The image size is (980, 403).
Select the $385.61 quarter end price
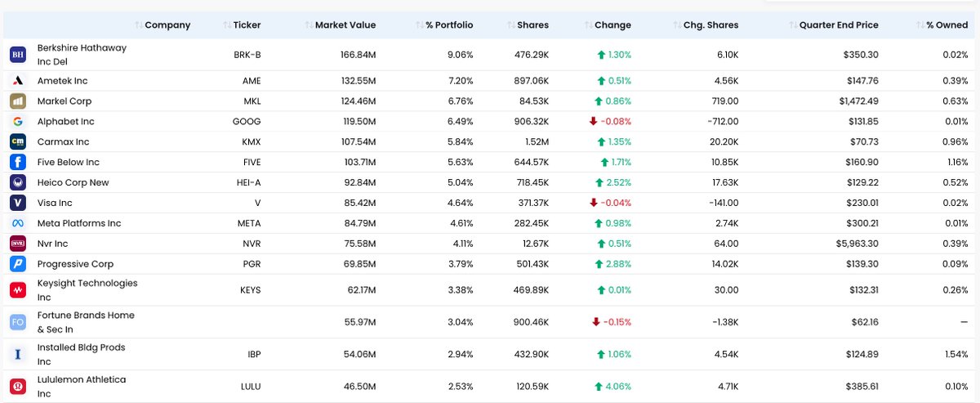click(x=861, y=387)
